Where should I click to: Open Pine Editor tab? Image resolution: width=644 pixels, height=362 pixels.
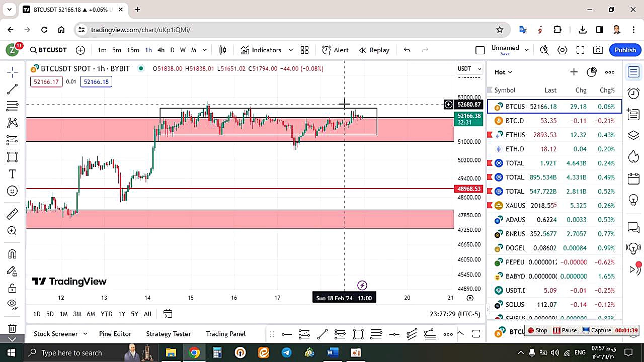[115, 334]
